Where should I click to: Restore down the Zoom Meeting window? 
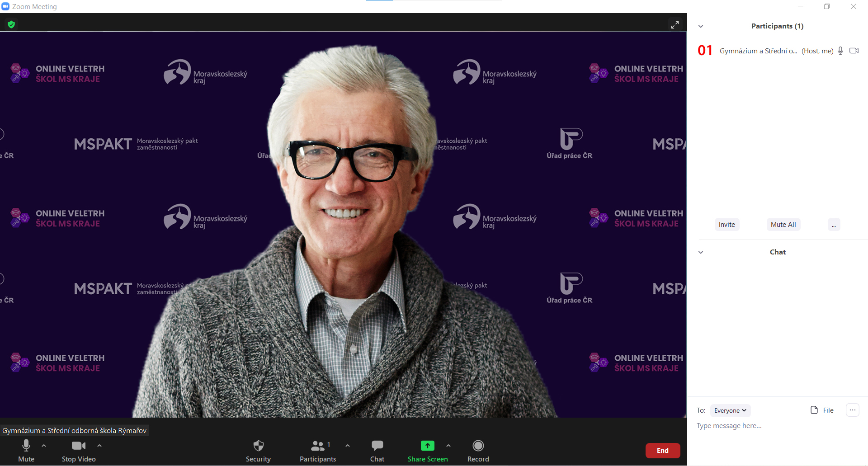point(827,6)
